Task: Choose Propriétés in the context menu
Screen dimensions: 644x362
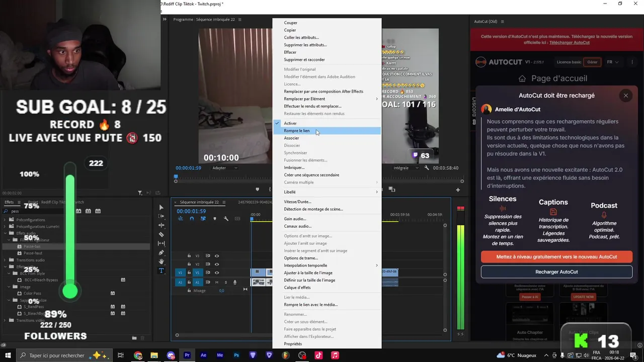Action: pos(327,344)
